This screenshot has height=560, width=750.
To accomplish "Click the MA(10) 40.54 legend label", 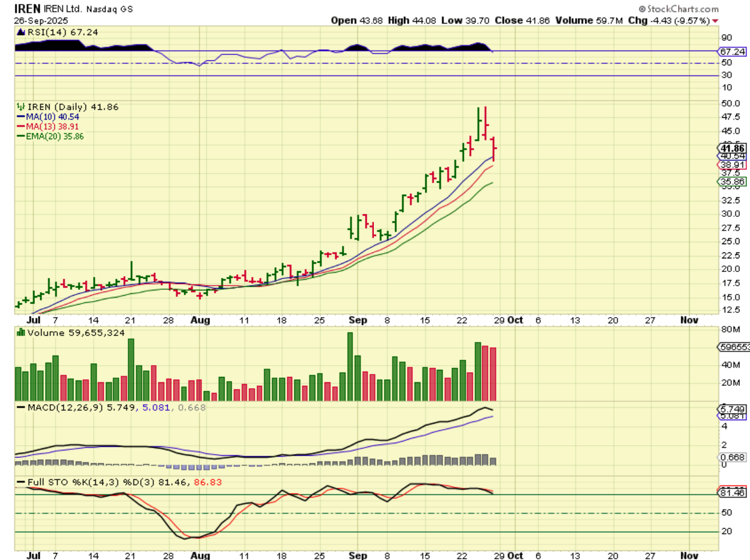I will pyautogui.click(x=53, y=117).
